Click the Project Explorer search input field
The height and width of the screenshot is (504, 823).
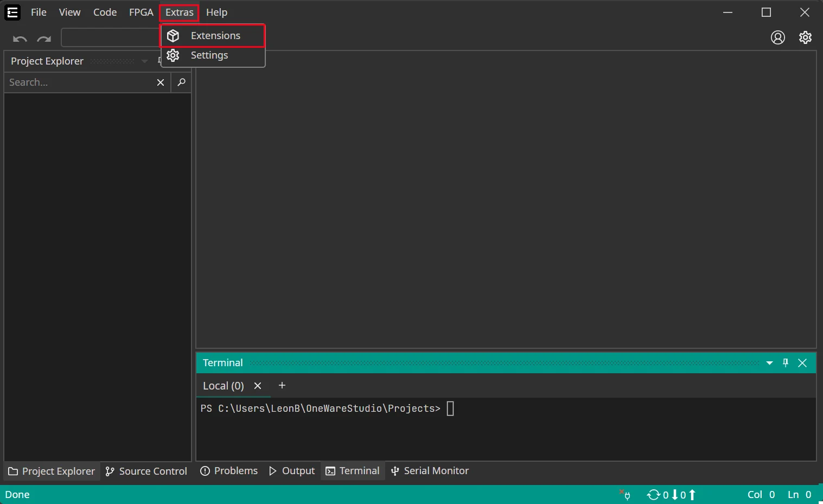[79, 82]
